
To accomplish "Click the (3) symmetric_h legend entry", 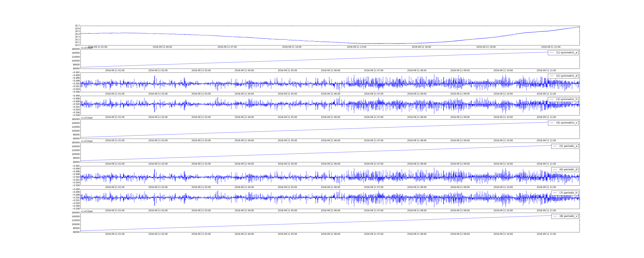I will click(566, 99).
